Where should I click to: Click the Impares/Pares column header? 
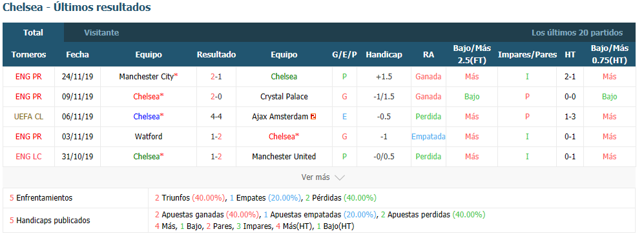[x=527, y=55]
